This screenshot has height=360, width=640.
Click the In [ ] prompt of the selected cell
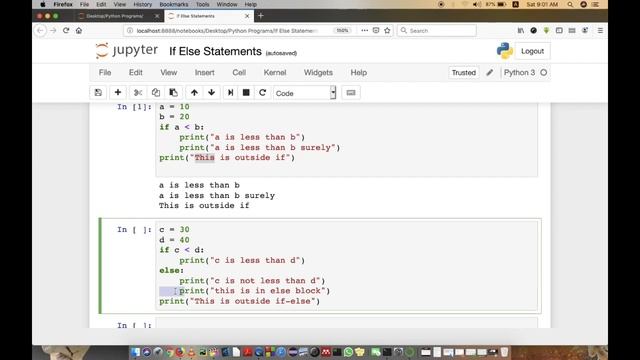[134, 229]
